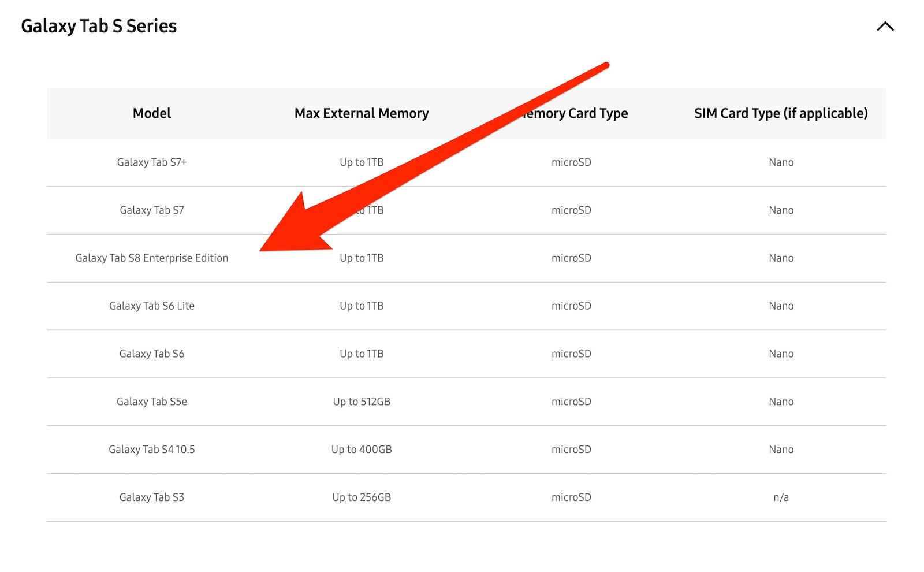Click the Max External Memory column header
Screen dimensions: 924x572
point(362,113)
